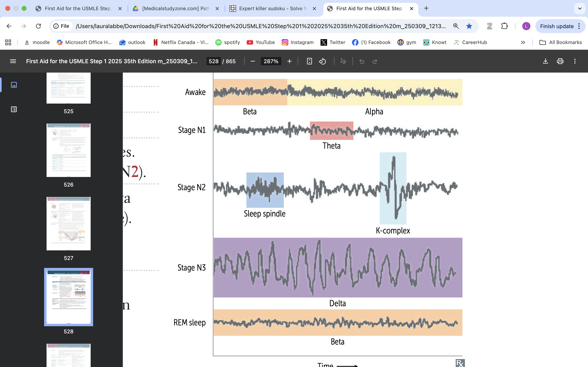This screenshot has height=367, width=588.
Task: Click the fit to page icon
Action: tap(309, 61)
